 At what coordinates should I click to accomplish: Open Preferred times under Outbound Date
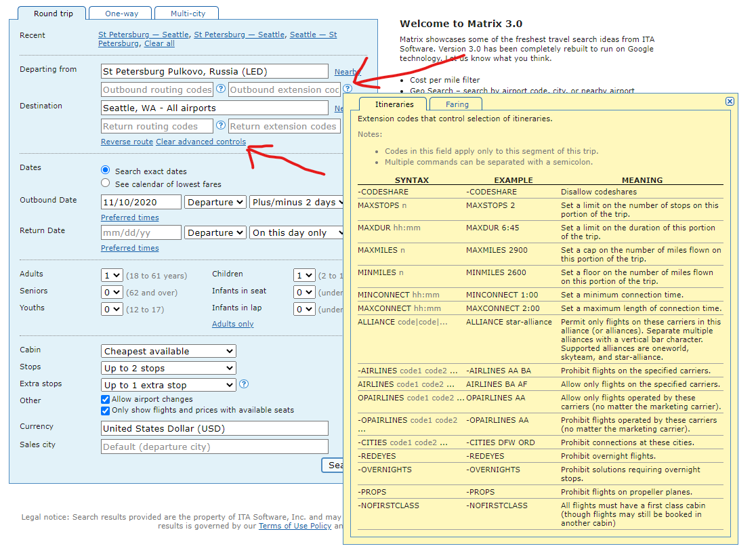click(x=129, y=218)
